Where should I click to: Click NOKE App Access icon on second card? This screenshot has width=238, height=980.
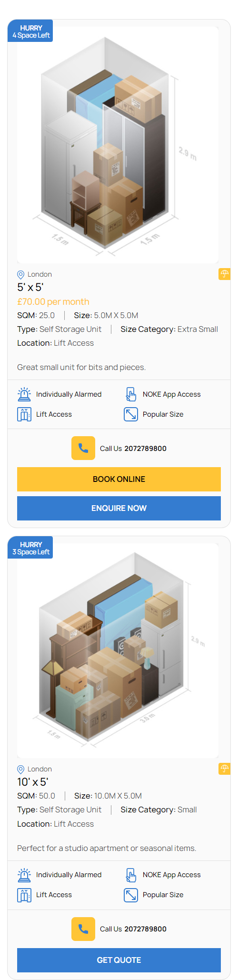pyautogui.click(x=131, y=875)
